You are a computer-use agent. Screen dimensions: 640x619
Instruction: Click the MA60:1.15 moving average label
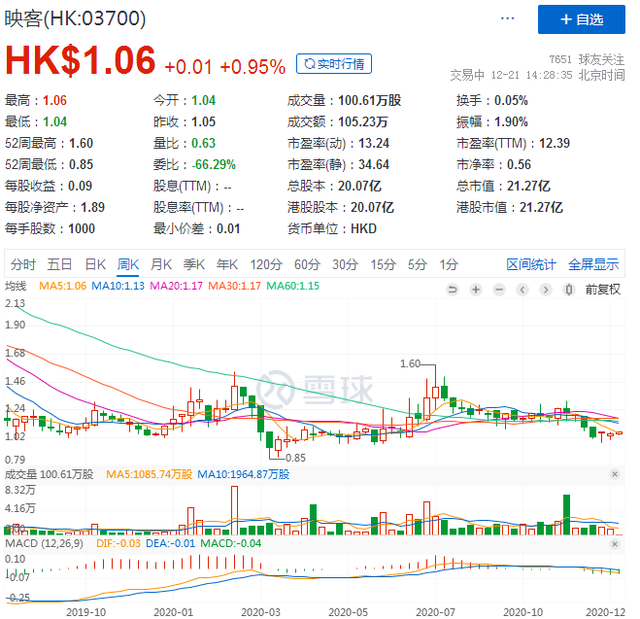(293, 286)
